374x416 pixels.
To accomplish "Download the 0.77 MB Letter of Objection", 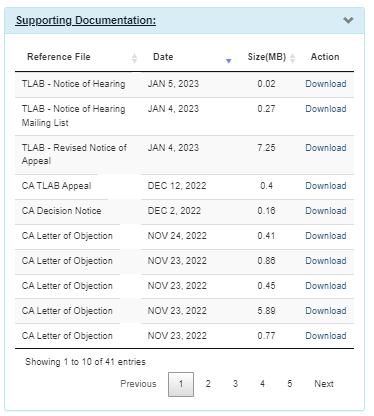I will point(326,336).
